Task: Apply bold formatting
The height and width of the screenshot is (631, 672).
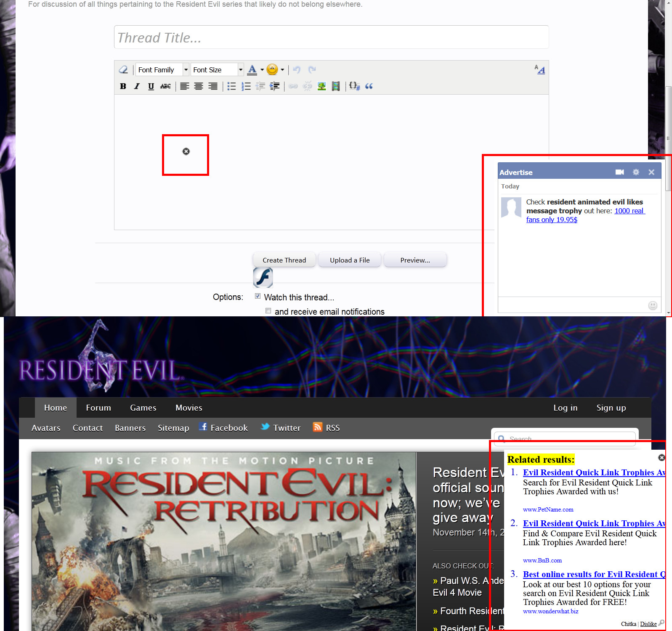Action: click(x=123, y=86)
